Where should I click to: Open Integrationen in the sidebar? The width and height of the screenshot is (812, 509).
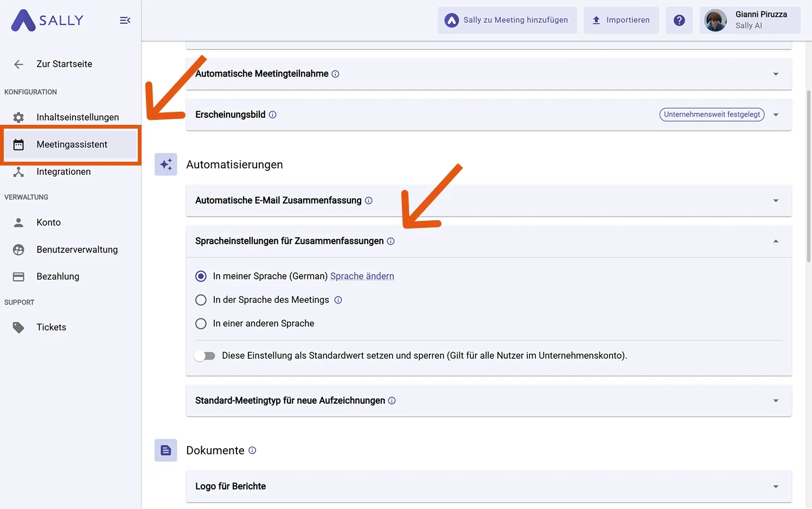(63, 172)
